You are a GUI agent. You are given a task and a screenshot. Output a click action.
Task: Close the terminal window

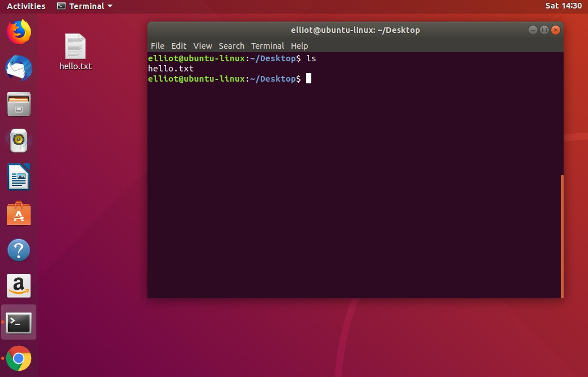point(555,30)
